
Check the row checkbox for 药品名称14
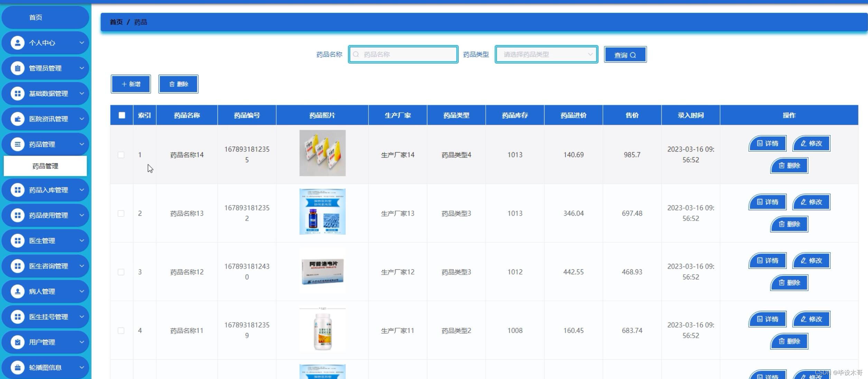coord(121,155)
